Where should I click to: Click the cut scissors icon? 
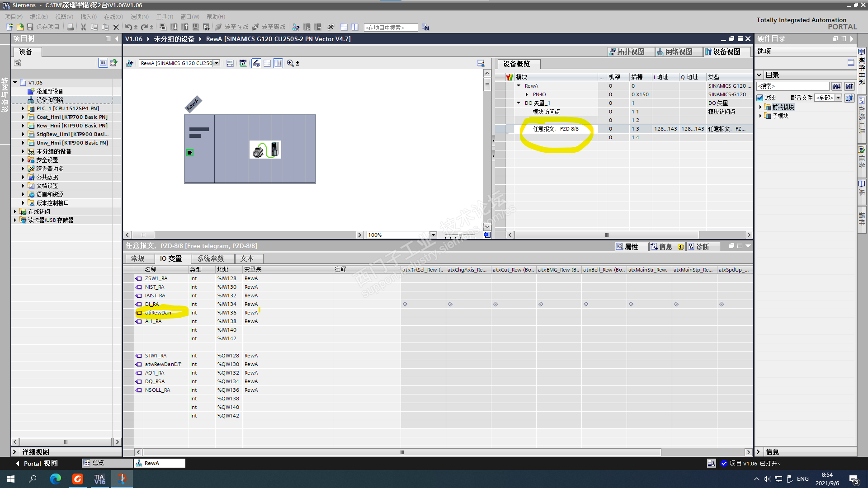click(x=83, y=27)
